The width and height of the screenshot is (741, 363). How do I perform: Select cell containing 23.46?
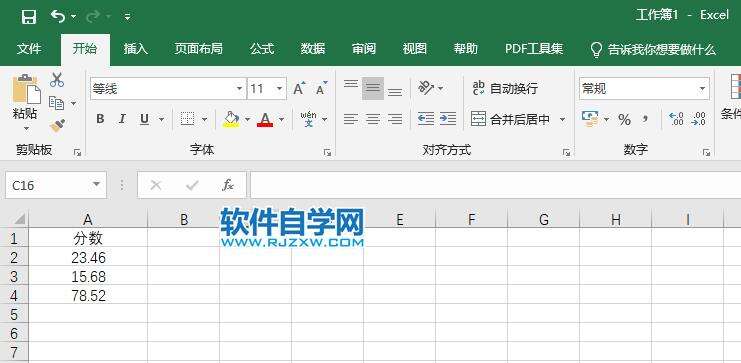(x=88, y=258)
